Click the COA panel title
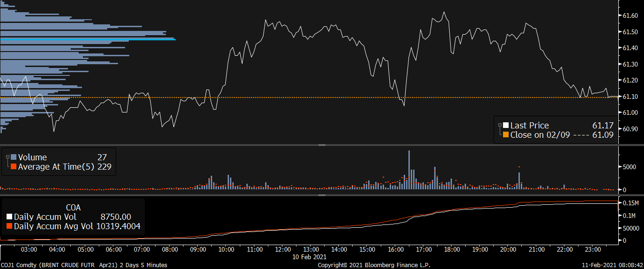The height and width of the screenshot is (269, 644). pyautogui.click(x=73, y=207)
